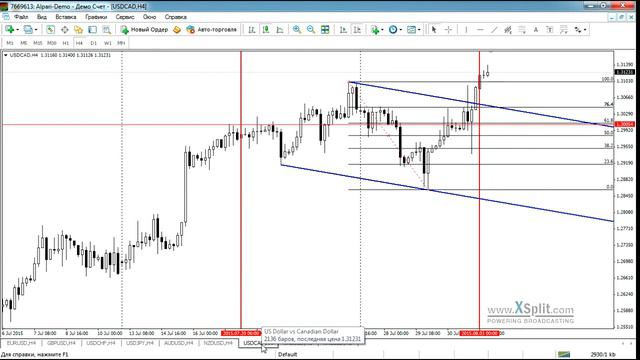The image size is (640, 360).
Task: Select the Text tool
Action: (x=536, y=29)
